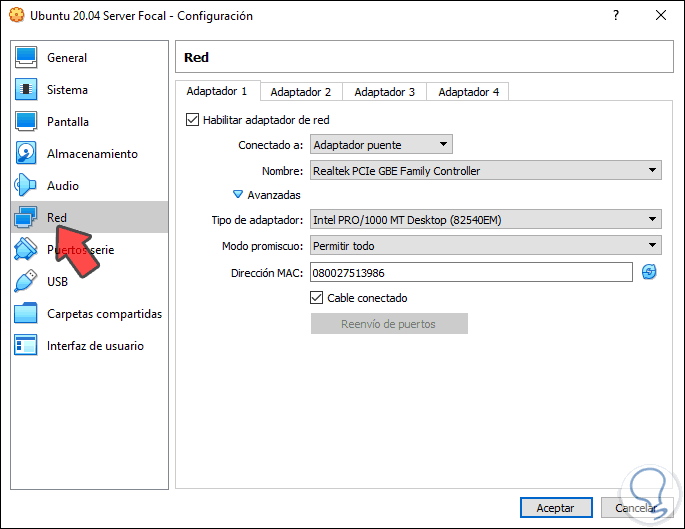The image size is (685, 529).
Task: Open the Pantalla display icon
Action: [26, 122]
